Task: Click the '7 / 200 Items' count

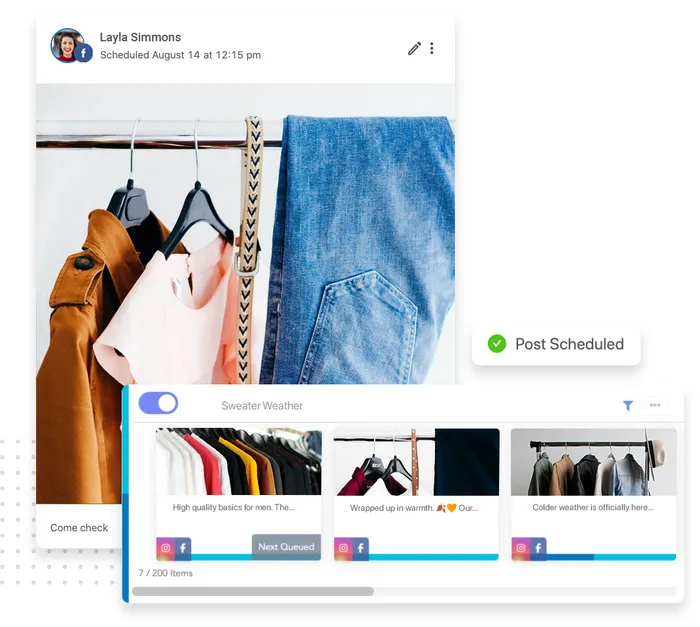Action: [x=165, y=573]
